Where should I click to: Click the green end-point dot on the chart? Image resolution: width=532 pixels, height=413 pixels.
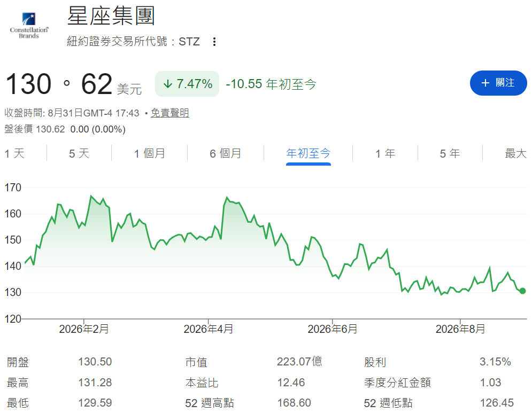[522, 291]
